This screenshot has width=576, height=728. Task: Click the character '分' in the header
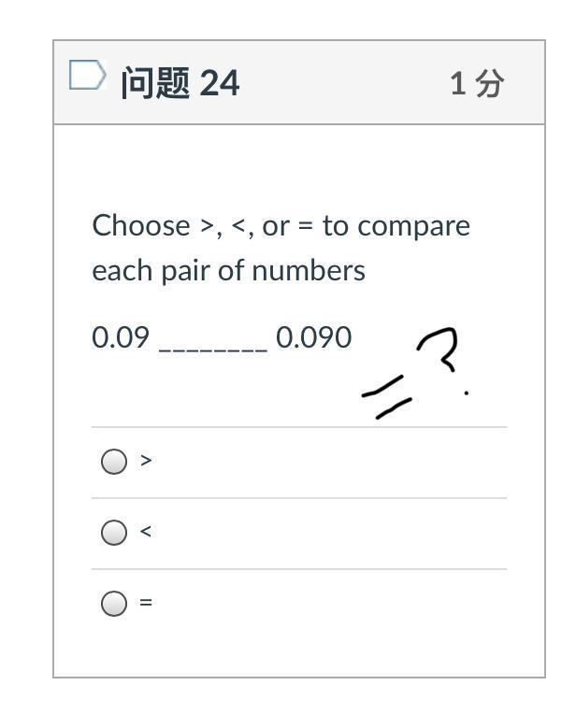tap(489, 84)
